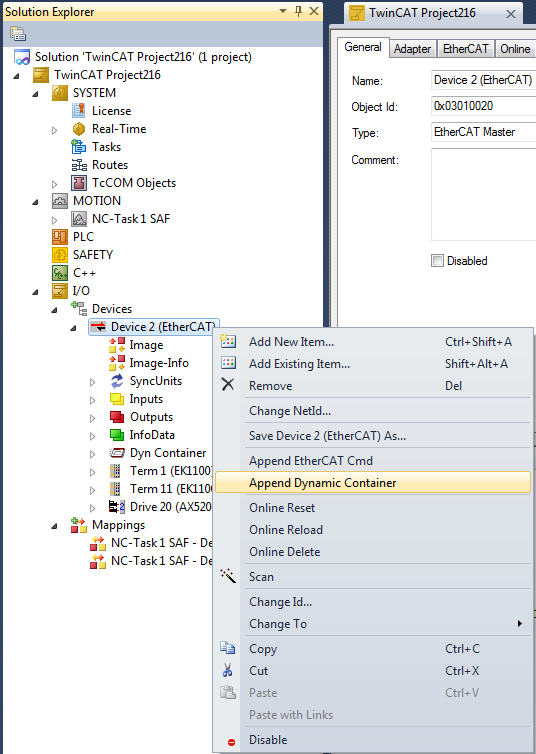Click the Image node icon
The height and width of the screenshot is (754, 536).
coord(117,345)
